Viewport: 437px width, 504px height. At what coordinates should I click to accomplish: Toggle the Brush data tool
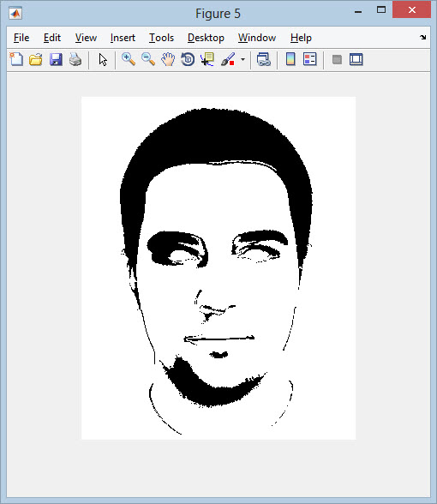[x=228, y=59]
